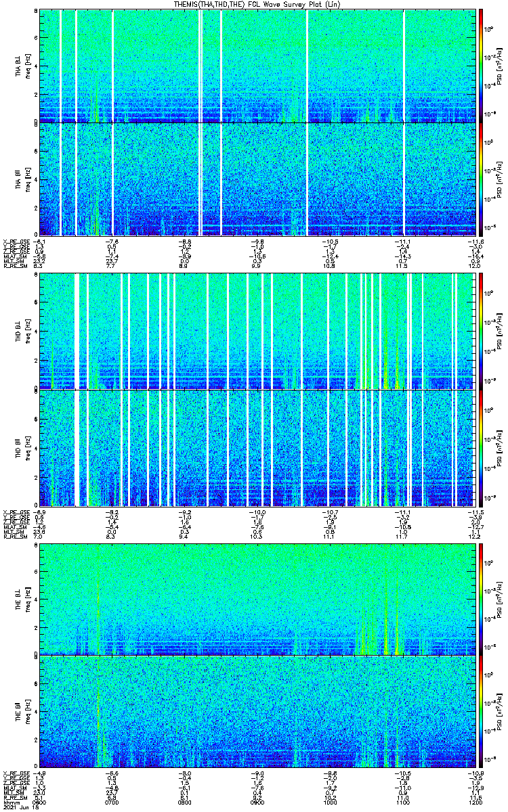Click the 0700 time tick label

pyautogui.click(x=112, y=803)
